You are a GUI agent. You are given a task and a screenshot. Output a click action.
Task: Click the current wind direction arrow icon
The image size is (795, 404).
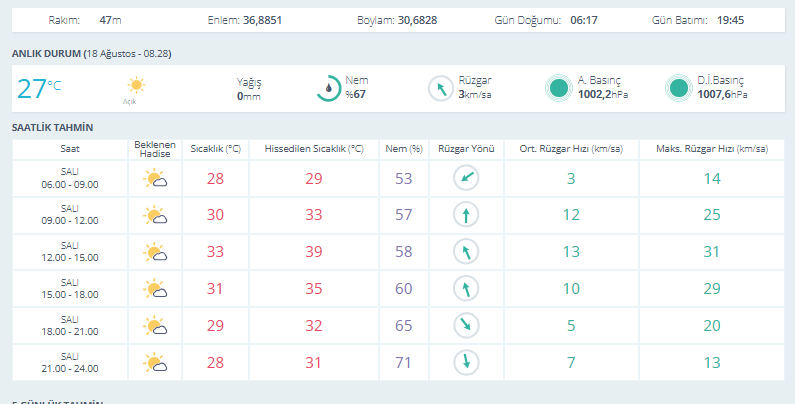[x=441, y=88]
